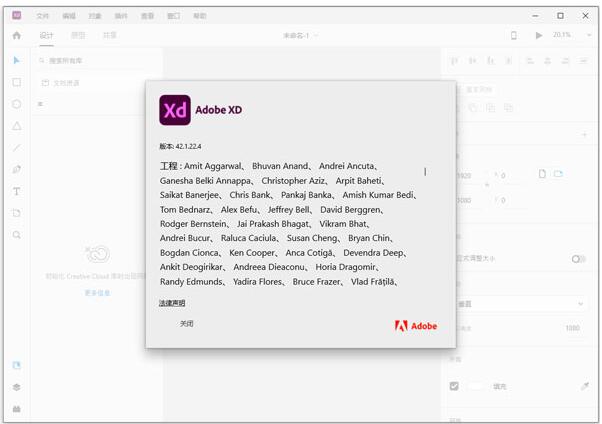Select the Ellipse tool
The height and width of the screenshot is (424, 602).
pos(17,104)
